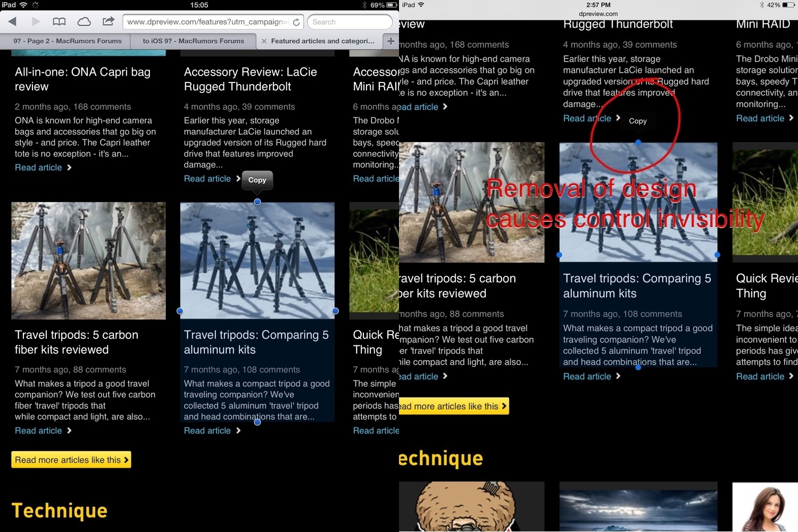The image size is (798, 532).
Task: Open Read article under Mini RAID, right screenshot
Action: point(764,118)
